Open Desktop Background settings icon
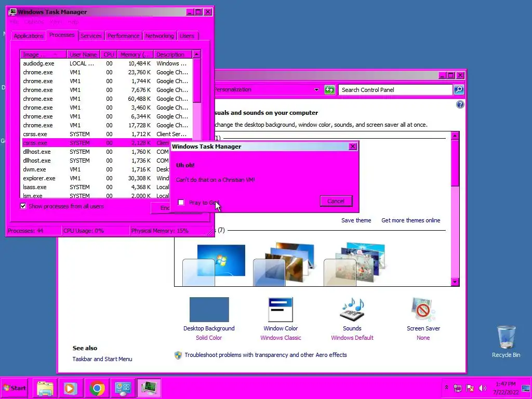Screen dimensions: 532x399 (x=209, y=310)
